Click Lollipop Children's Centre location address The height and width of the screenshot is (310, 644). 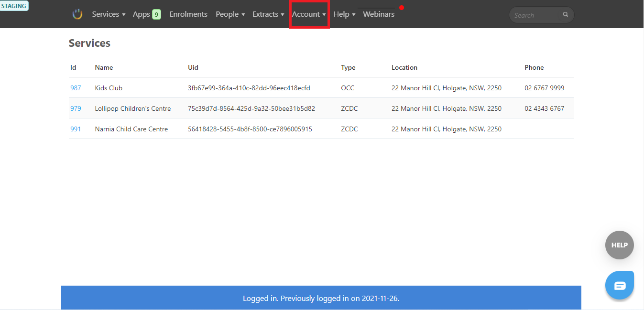click(447, 108)
